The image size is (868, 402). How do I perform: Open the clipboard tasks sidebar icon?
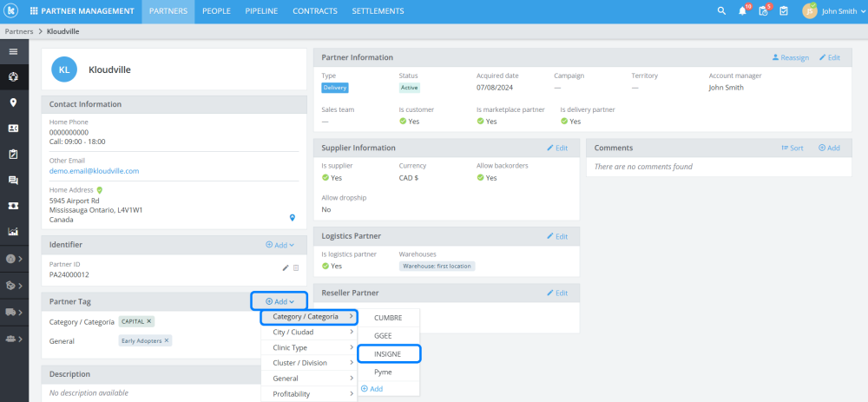coord(14,154)
